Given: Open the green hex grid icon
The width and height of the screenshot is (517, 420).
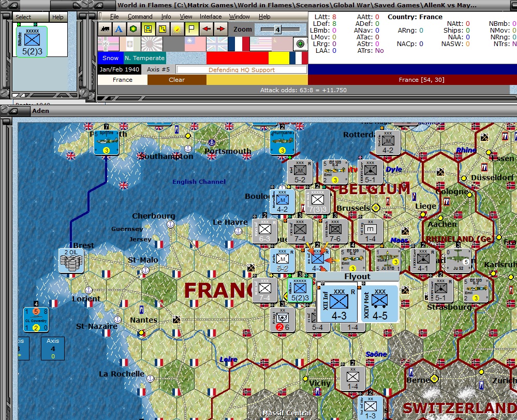Looking at the screenshot, I should 134,30.
